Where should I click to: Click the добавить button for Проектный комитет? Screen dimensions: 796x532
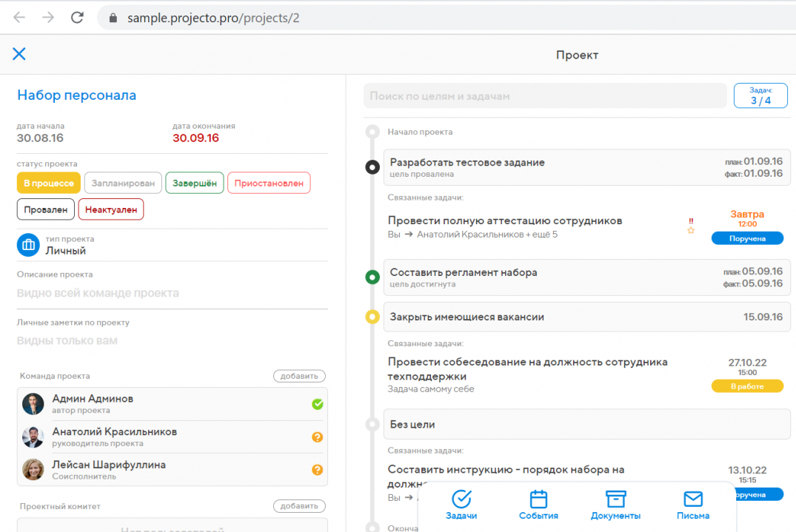299,506
